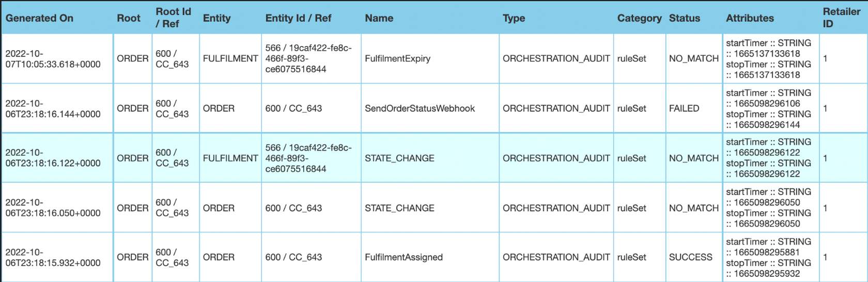868x282 pixels.
Task: Select the SUCCESS status cell
Action: (x=690, y=257)
